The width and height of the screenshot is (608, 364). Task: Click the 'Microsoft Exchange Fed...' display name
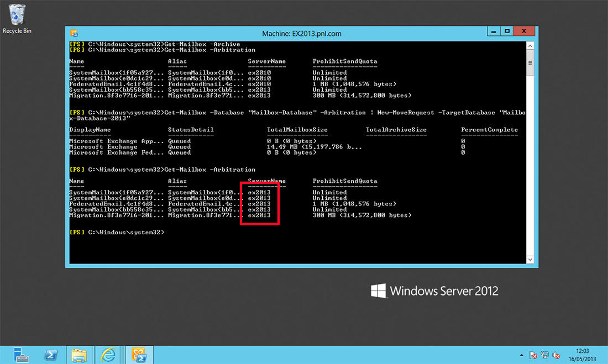pyautogui.click(x=117, y=153)
